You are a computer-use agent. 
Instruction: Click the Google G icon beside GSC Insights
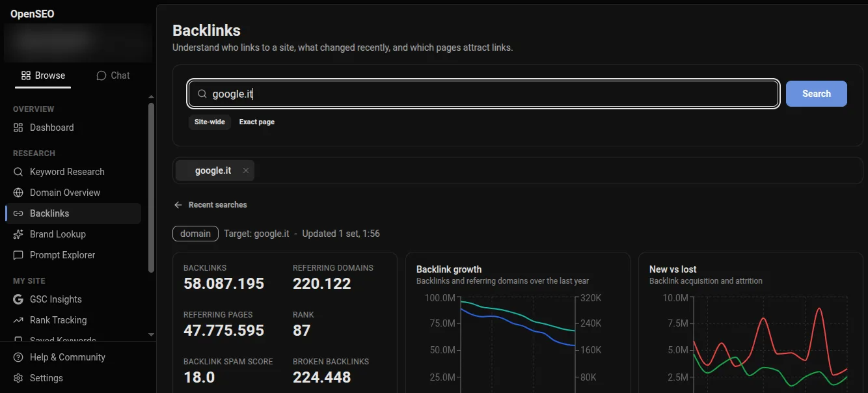(x=18, y=299)
